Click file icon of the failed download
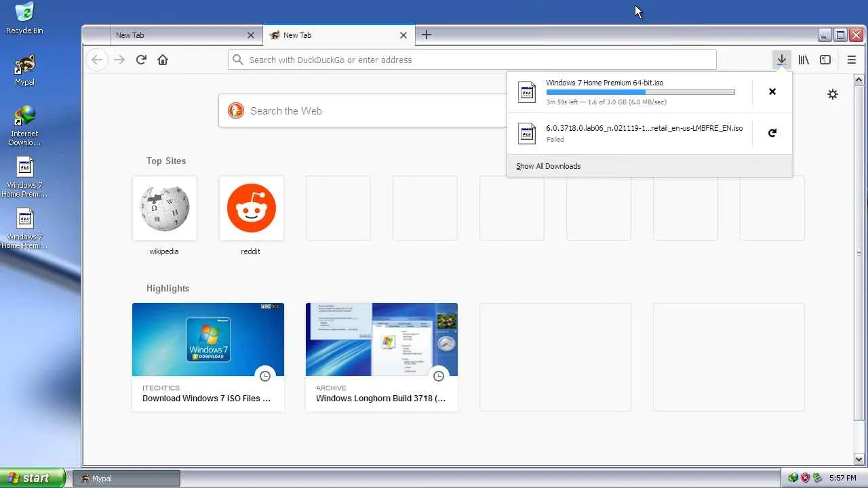 point(527,133)
